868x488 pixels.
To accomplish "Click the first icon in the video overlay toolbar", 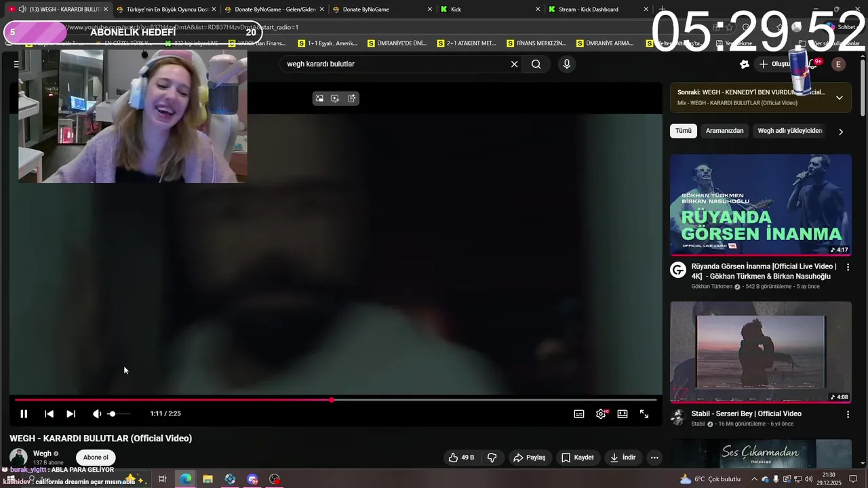I will tap(319, 98).
